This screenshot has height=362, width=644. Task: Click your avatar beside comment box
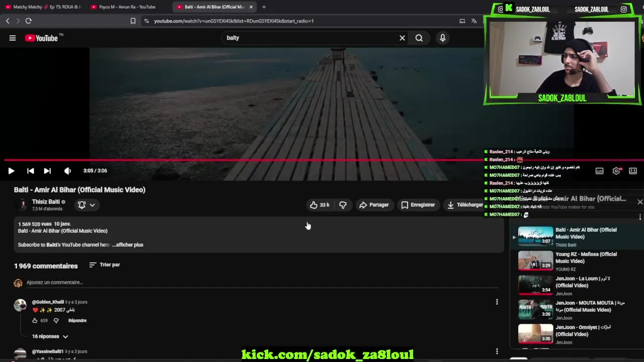(x=18, y=283)
